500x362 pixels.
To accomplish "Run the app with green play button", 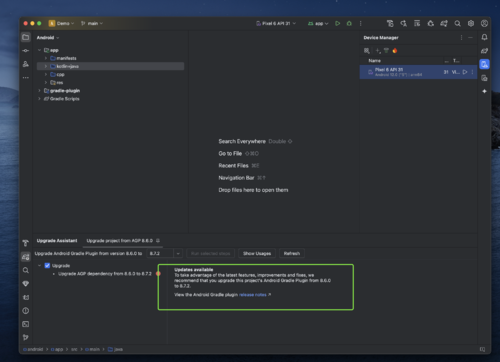I will (338, 23).
